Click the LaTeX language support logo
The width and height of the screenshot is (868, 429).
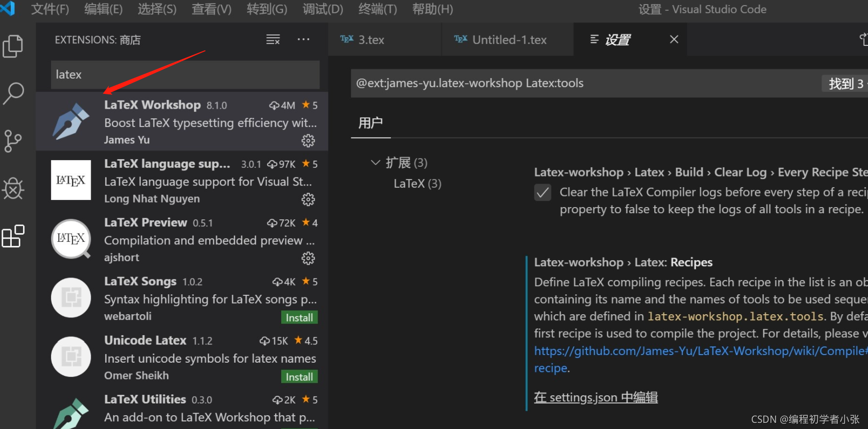point(71,180)
